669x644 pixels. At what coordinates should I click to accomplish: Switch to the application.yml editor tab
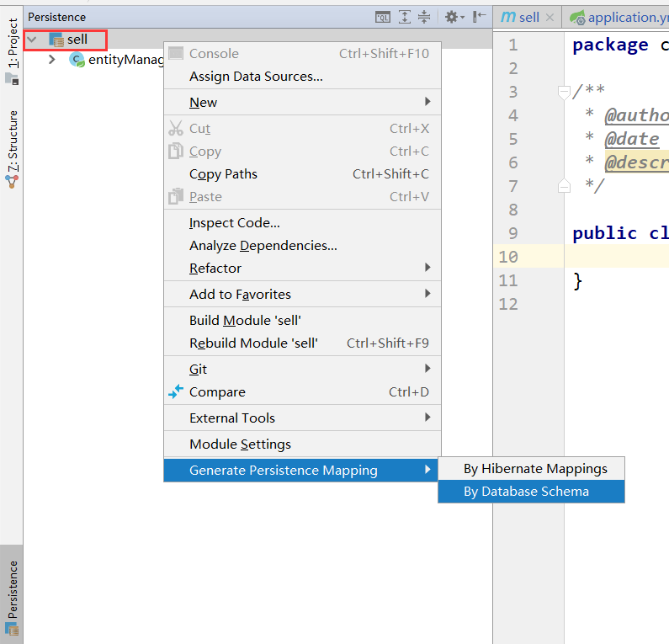coord(619,18)
